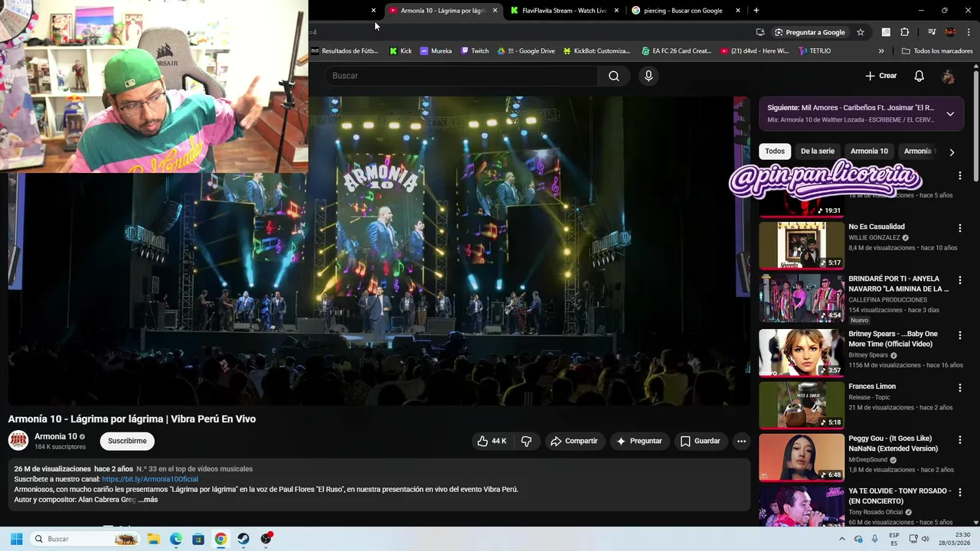Open options for Peggy Gou video
The height and width of the screenshot is (551, 980).
coord(959,440)
